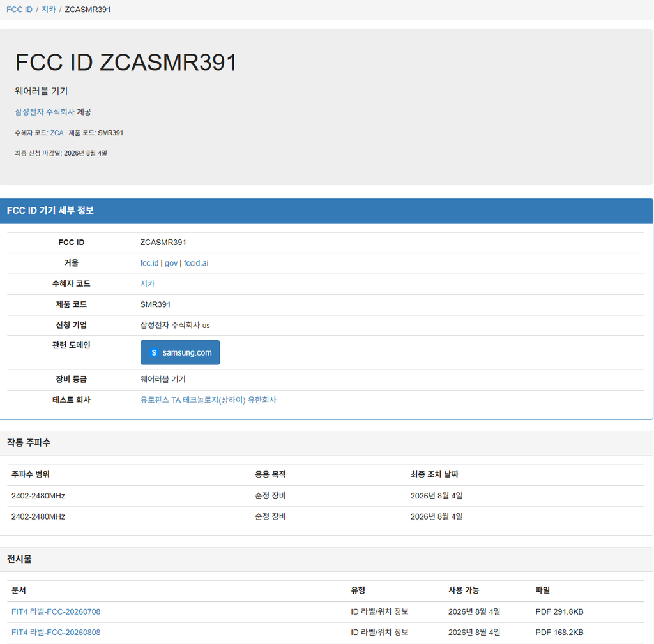The width and height of the screenshot is (654, 644).
Task: Click ZCASMR391 text in breadcrumb
Action: [87, 10]
